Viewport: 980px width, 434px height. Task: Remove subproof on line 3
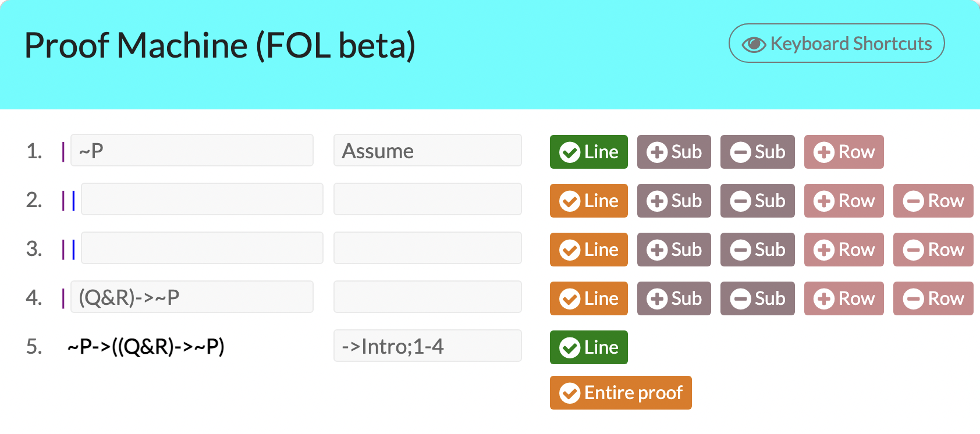pos(757,250)
